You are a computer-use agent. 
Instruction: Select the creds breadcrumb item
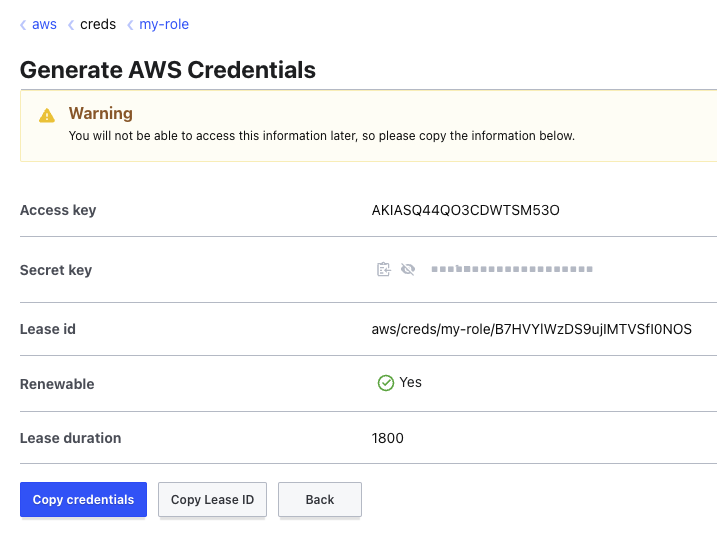tap(98, 24)
